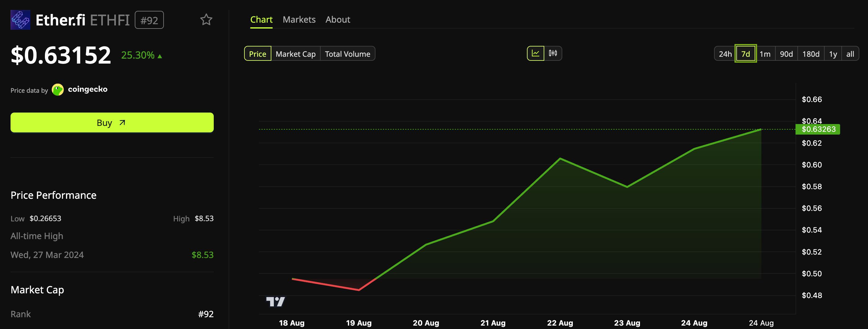
Task: Click the 20 Aug axis label
Action: pos(426,323)
